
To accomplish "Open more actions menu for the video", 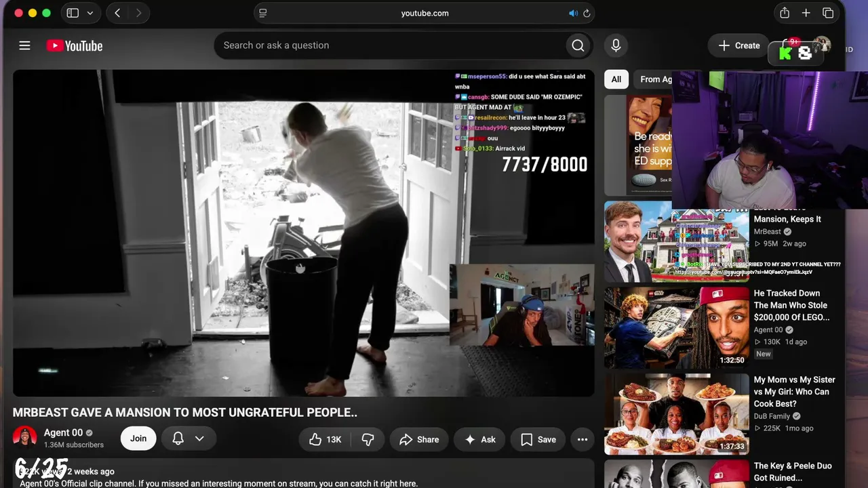I will (x=583, y=439).
